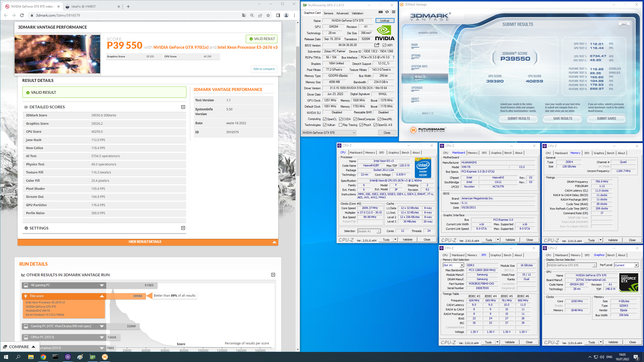The height and width of the screenshot is (362, 644).
Task: Open Chrome side panel icon
Action: coord(278,15)
